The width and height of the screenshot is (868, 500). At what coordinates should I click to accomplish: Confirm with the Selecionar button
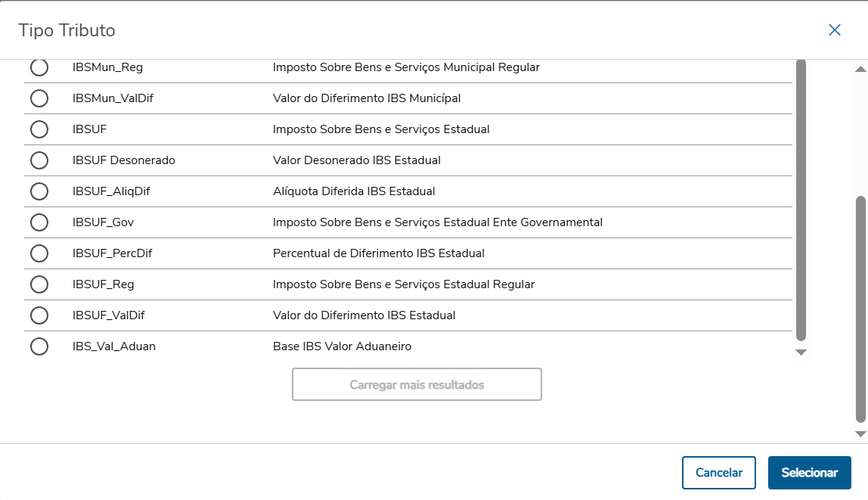pyautogui.click(x=809, y=473)
